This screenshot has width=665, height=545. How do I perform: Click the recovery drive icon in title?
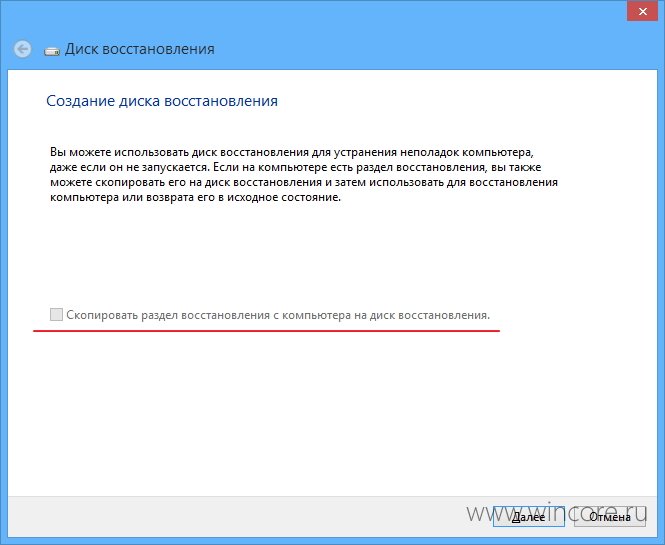pyautogui.click(x=52, y=51)
